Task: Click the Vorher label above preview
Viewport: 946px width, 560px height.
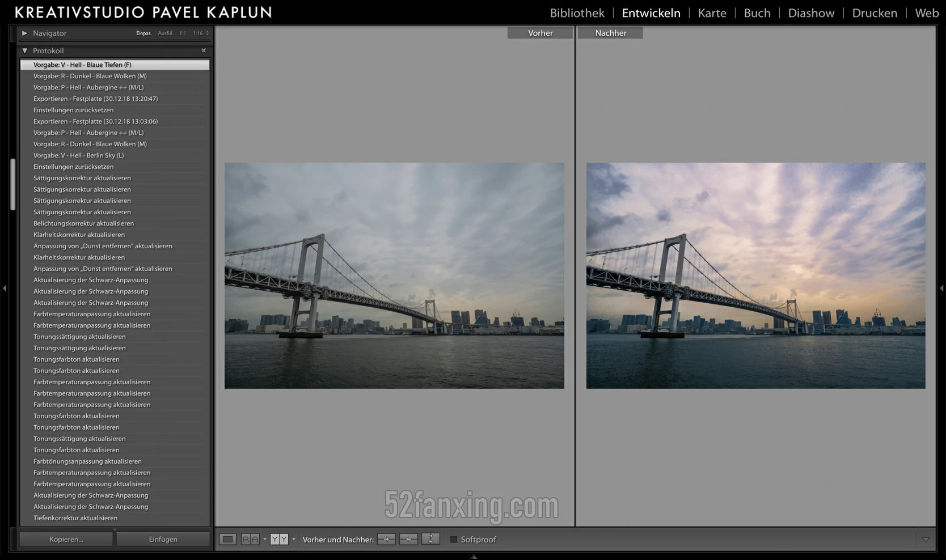Action: pos(540,33)
